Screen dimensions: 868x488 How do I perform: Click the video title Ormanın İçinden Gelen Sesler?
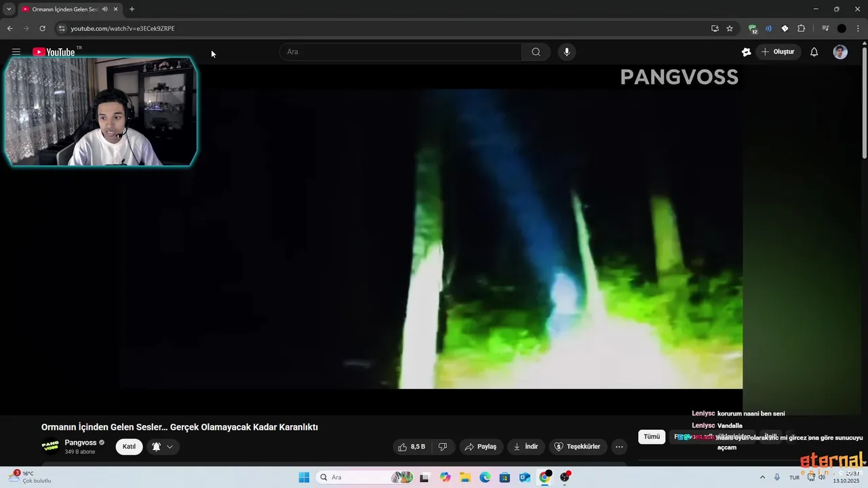180,427
